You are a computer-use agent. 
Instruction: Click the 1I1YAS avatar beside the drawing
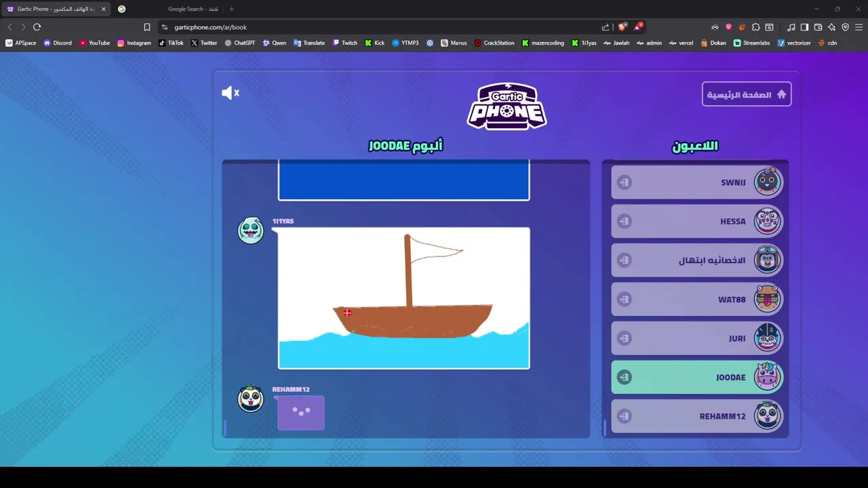click(x=250, y=230)
